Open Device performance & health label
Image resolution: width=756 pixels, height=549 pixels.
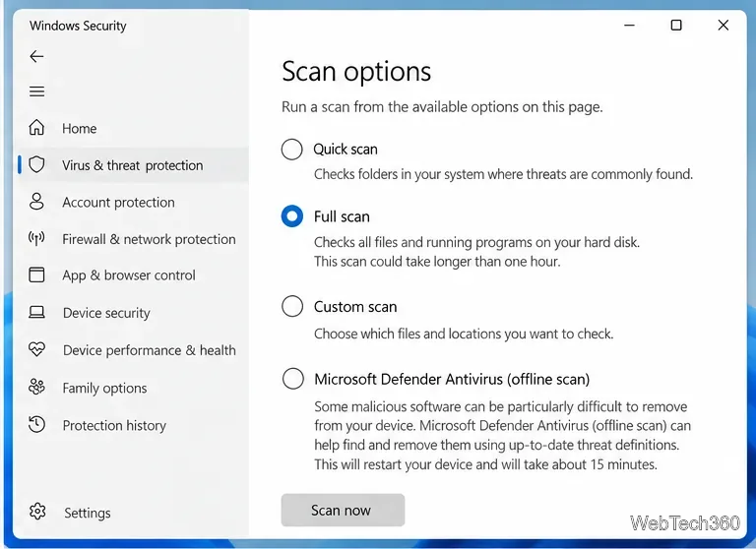coord(150,350)
